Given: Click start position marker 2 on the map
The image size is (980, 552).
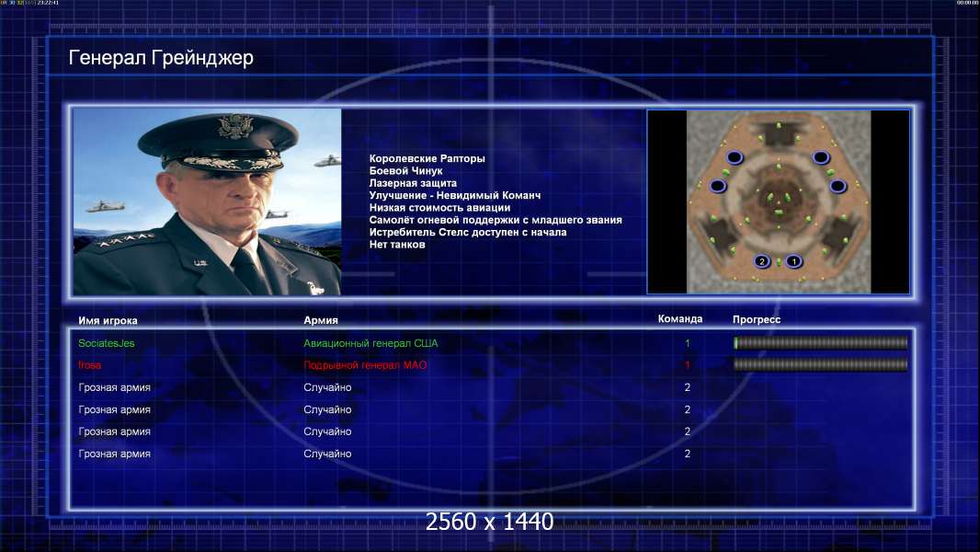Looking at the screenshot, I should (x=762, y=261).
